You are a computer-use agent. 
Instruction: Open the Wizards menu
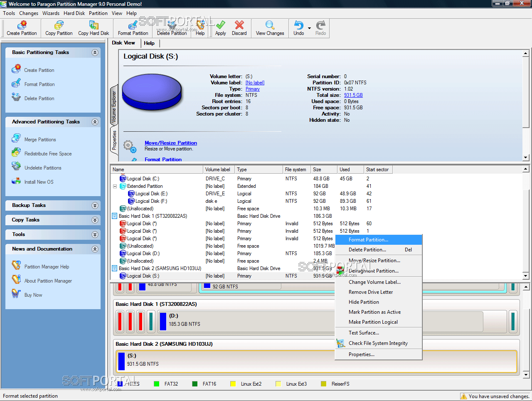pos(51,13)
